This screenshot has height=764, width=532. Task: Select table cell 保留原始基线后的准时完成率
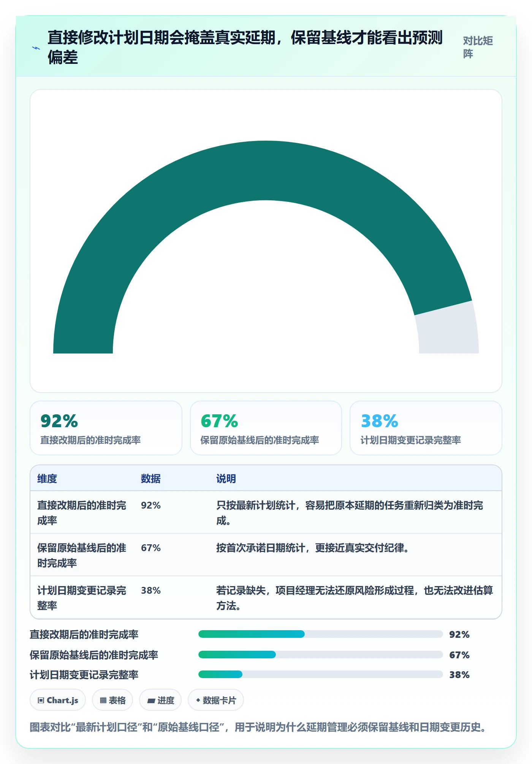point(82,555)
